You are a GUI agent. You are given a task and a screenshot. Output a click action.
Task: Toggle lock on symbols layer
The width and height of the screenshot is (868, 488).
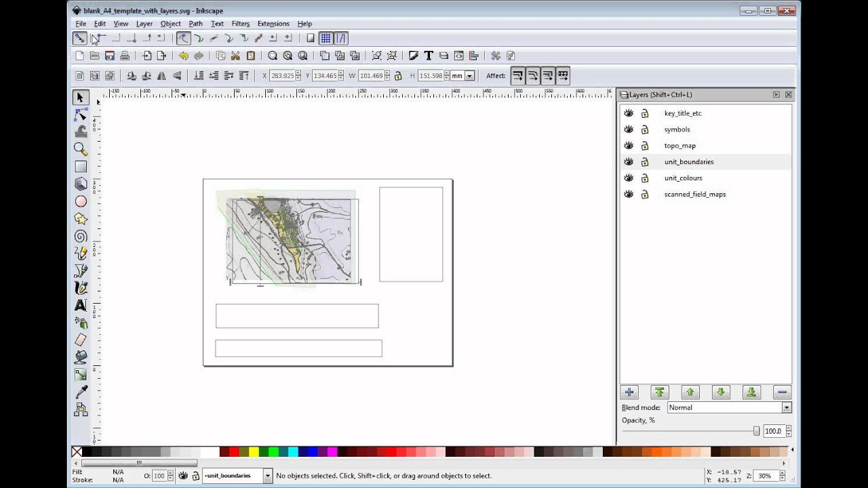pos(645,129)
